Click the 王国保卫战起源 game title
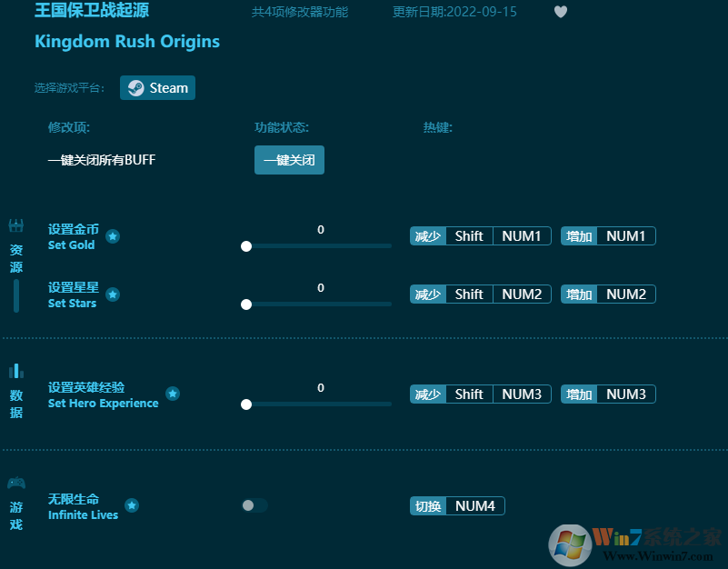 click(92, 10)
